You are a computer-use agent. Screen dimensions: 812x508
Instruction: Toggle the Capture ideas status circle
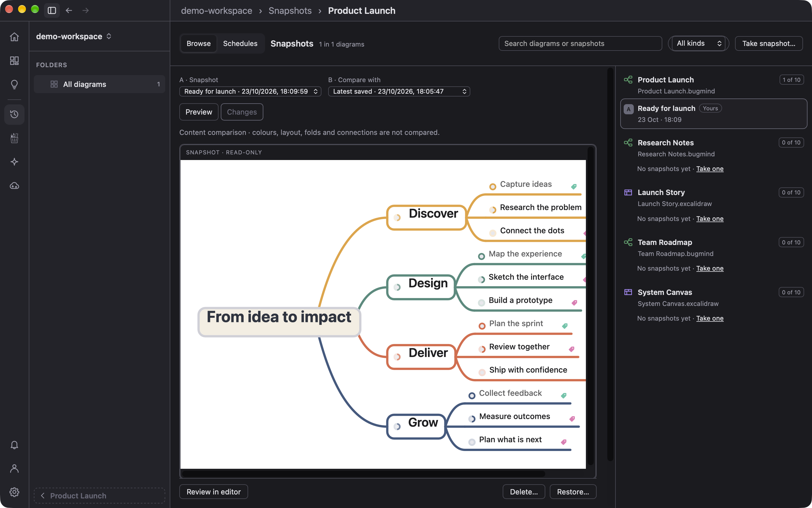[x=493, y=187]
